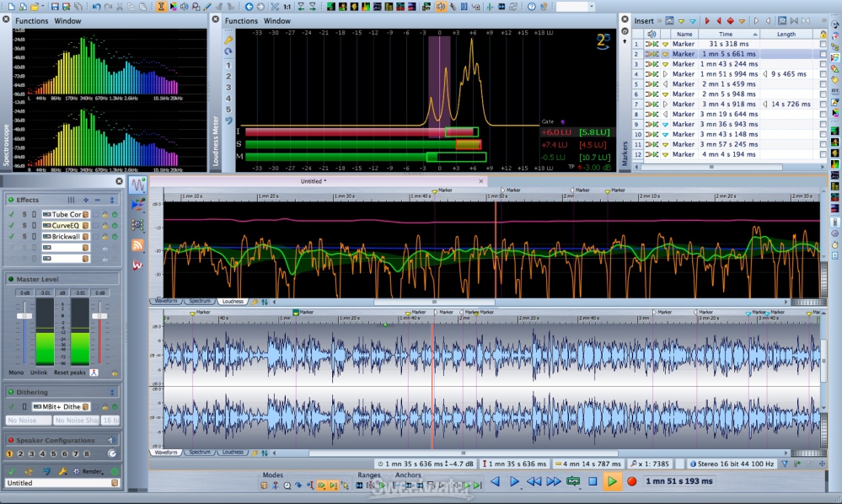
Task: Tick the lock checkbox for marker 4
Action: [823, 74]
